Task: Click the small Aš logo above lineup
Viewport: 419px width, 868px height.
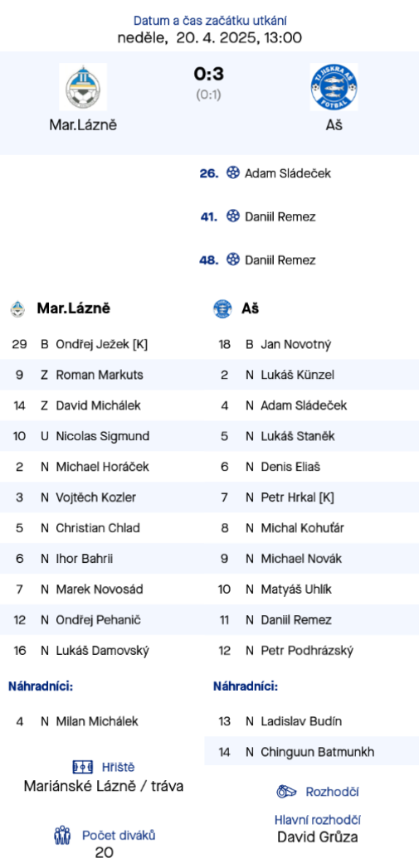Action: [x=222, y=308]
